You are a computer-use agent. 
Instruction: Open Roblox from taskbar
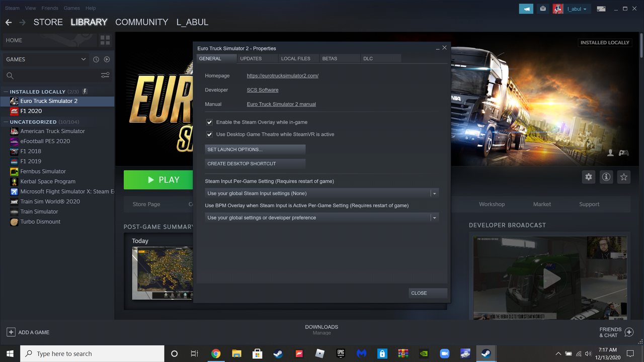pos(319,353)
